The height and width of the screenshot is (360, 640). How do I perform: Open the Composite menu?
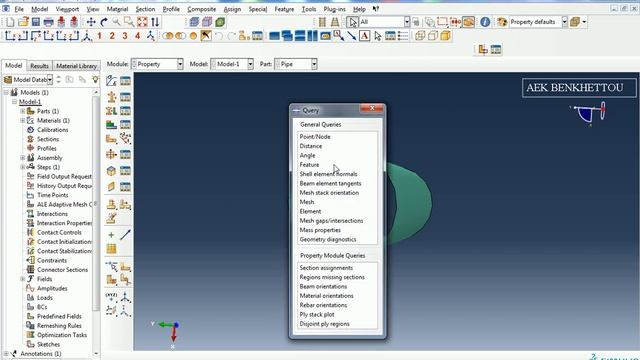[202, 9]
